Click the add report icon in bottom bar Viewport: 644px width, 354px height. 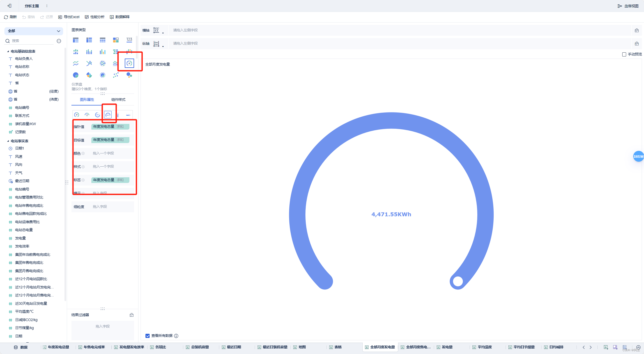(x=625, y=347)
